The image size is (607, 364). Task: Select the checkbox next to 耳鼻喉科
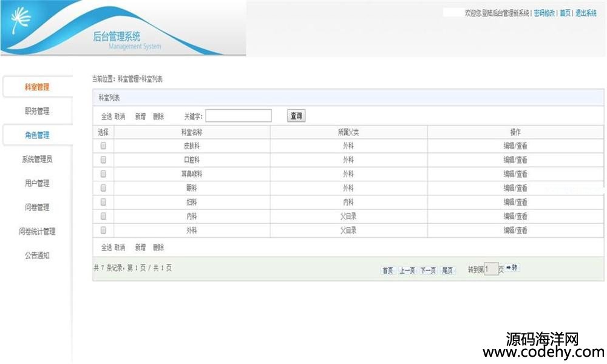pyautogui.click(x=103, y=174)
